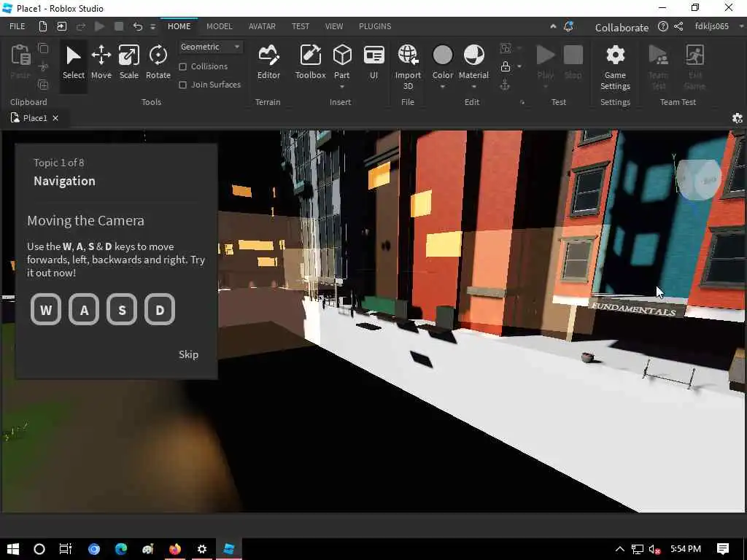The height and width of the screenshot is (560, 747).
Task: Activate the Move tool
Action: click(101, 63)
